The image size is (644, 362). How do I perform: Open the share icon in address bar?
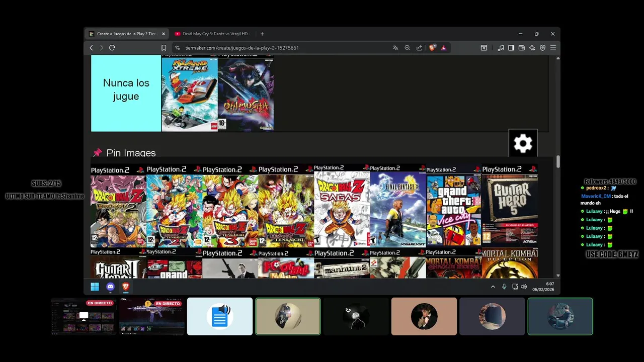click(420, 48)
